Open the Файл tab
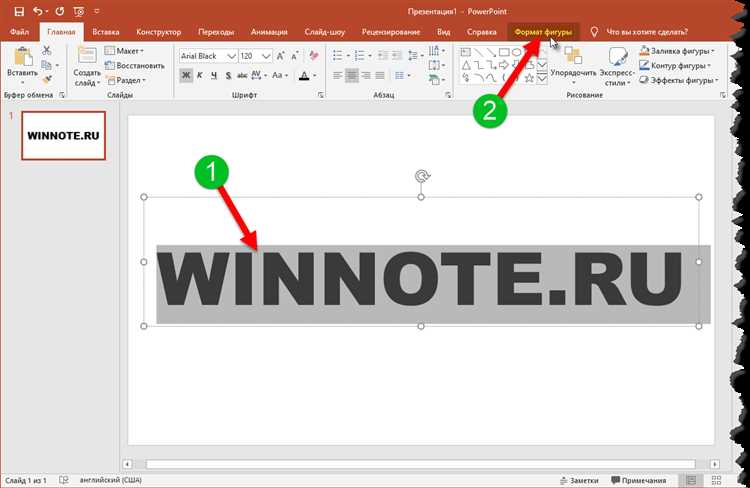This screenshot has height=488, width=750. click(20, 32)
